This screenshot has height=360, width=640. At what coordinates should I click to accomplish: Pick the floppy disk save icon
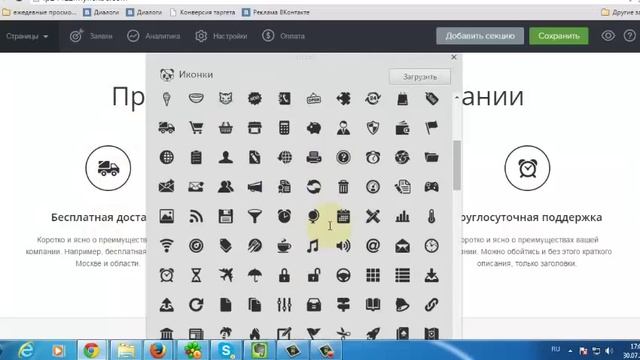pos(226,217)
